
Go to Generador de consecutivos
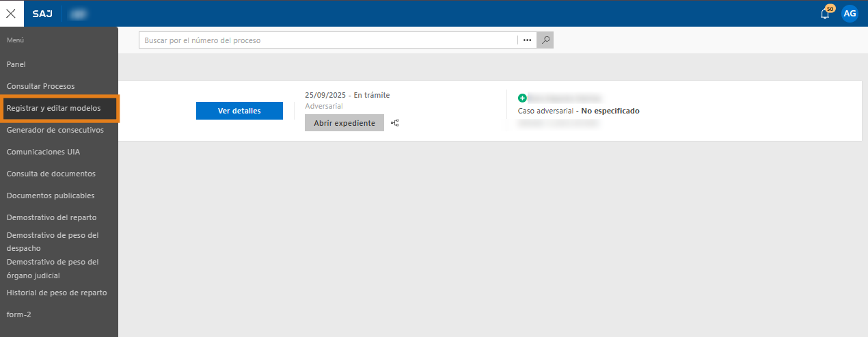tap(55, 130)
